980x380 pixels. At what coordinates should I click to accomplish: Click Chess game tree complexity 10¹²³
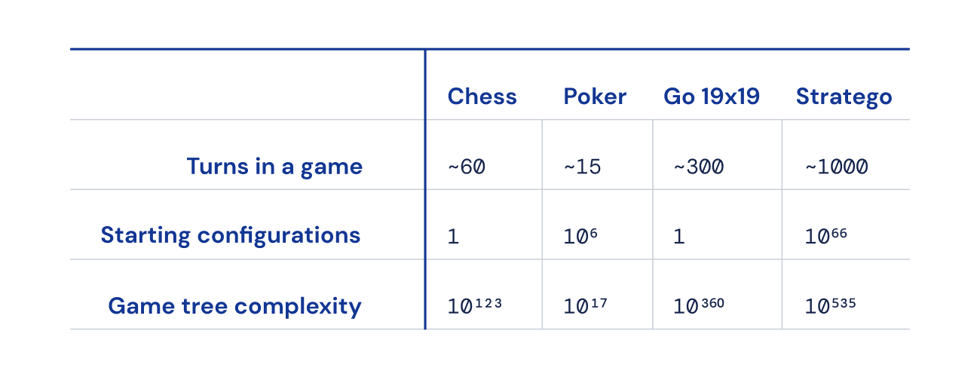click(x=474, y=306)
